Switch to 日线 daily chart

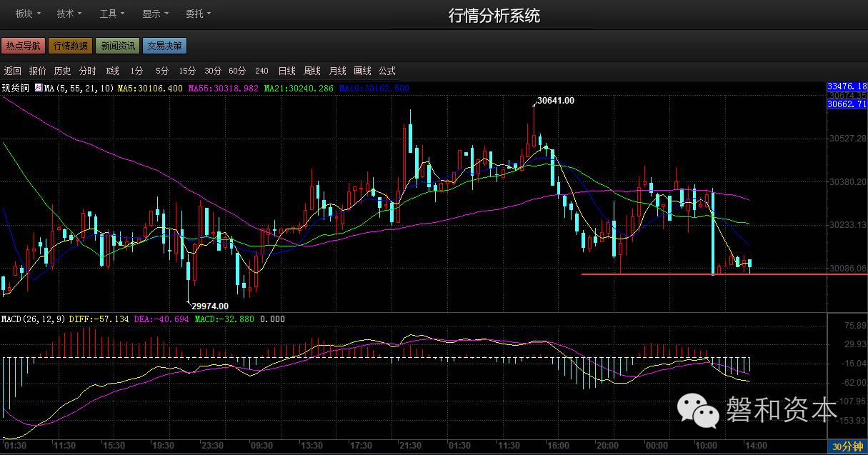(287, 71)
